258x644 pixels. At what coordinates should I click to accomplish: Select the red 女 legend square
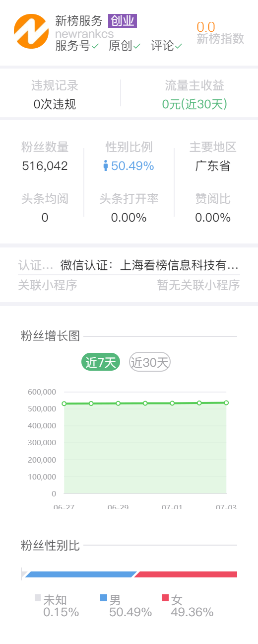(165, 597)
